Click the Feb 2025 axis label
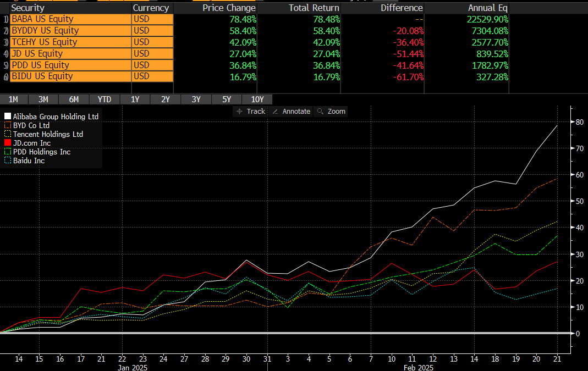This screenshot has height=371, width=588. 419,368
